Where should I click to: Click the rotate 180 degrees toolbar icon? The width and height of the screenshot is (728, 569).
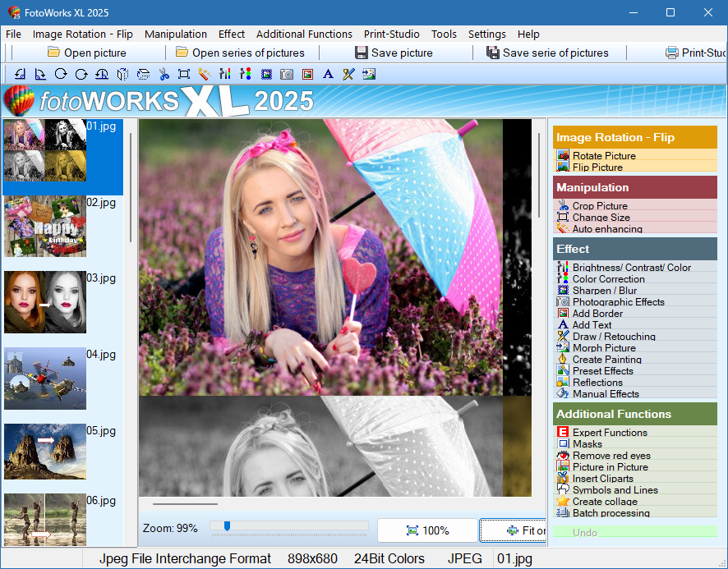point(102,74)
